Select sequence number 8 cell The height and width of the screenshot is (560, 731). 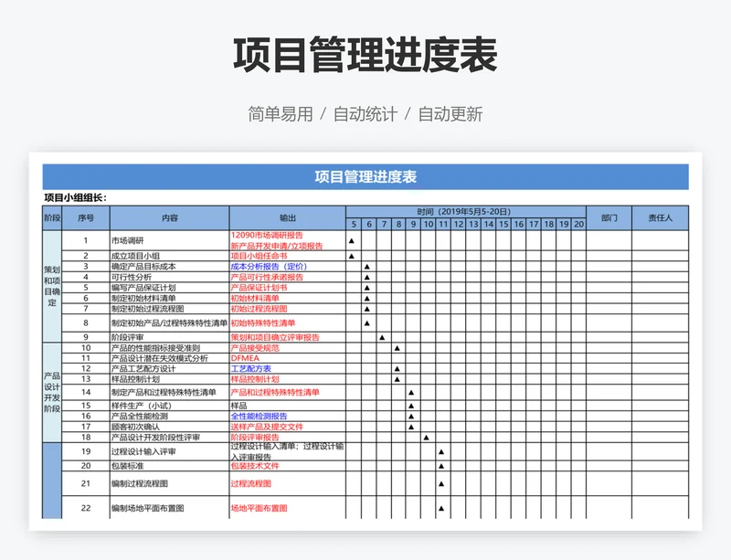click(86, 323)
